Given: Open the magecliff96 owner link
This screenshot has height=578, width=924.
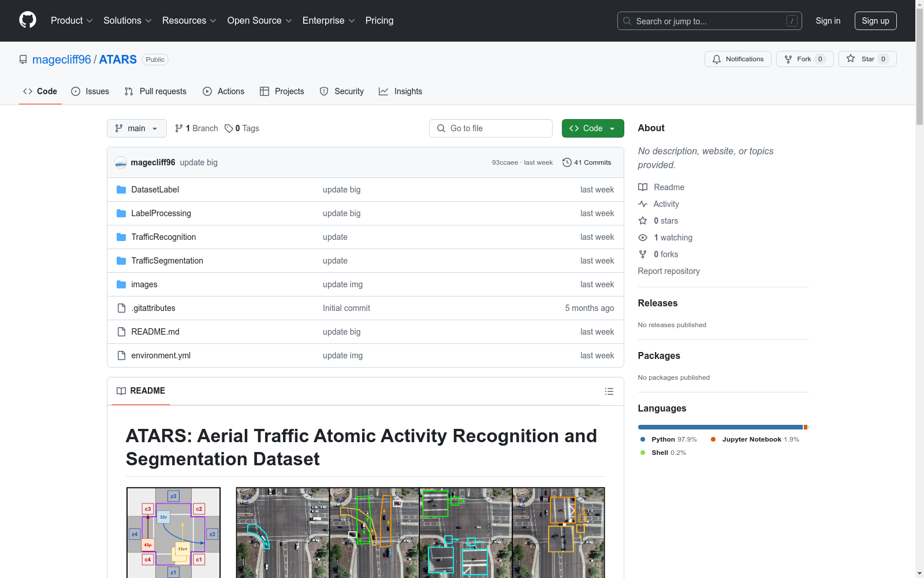Looking at the screenshot, I should click(x=62, y=60).
